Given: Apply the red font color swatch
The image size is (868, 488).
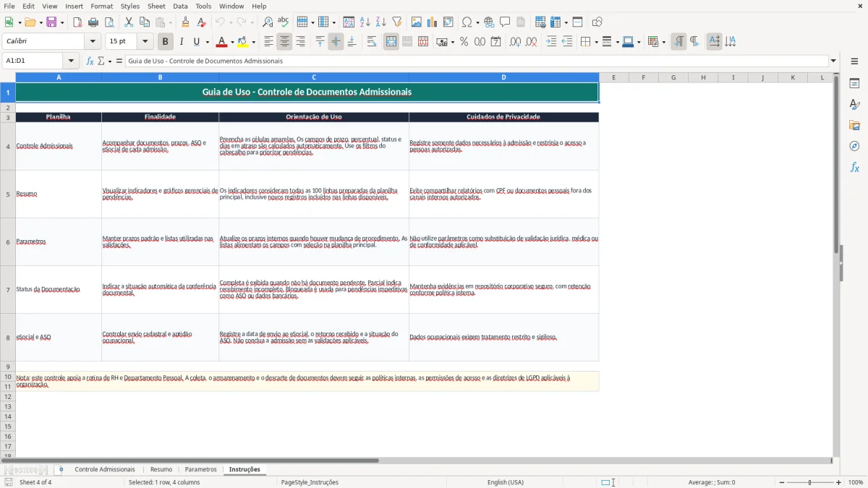Looking at the screenshot, I should pyautogui.click(x=221, y=42).
